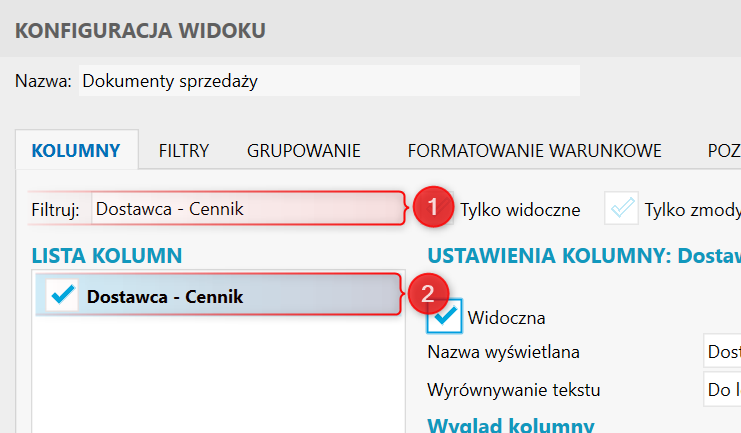Uncheck the Widoczna checkbox

(444, 317)
